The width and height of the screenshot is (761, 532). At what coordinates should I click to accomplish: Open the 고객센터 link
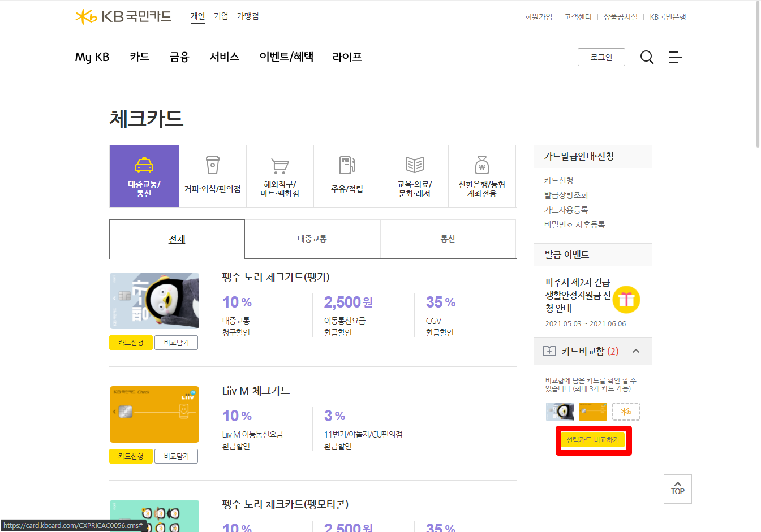point(578,17)
